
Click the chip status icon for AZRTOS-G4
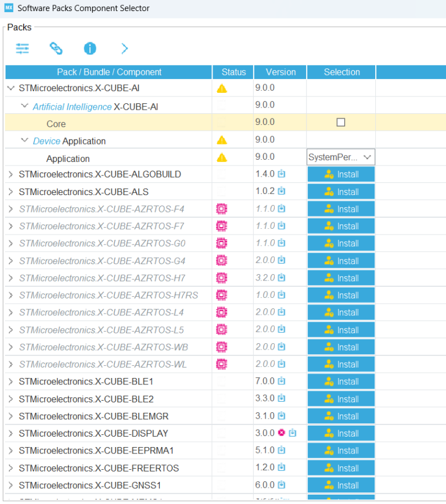(x=222, y=261)
